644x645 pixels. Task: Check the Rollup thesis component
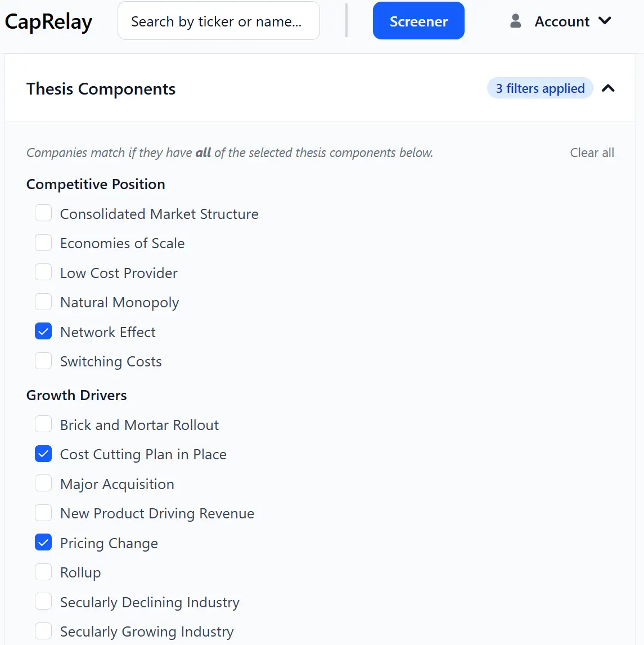click(43, 572)
